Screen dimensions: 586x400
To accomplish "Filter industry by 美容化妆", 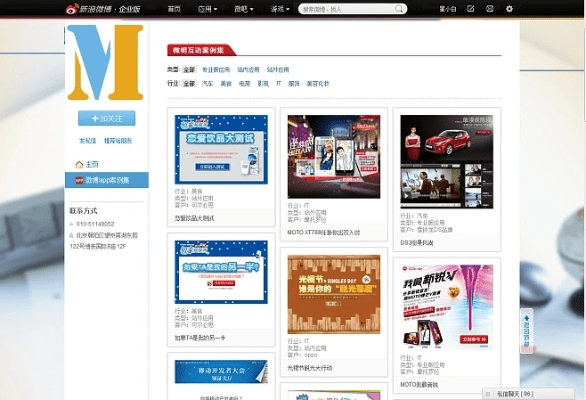I will [x=318, y=83].
